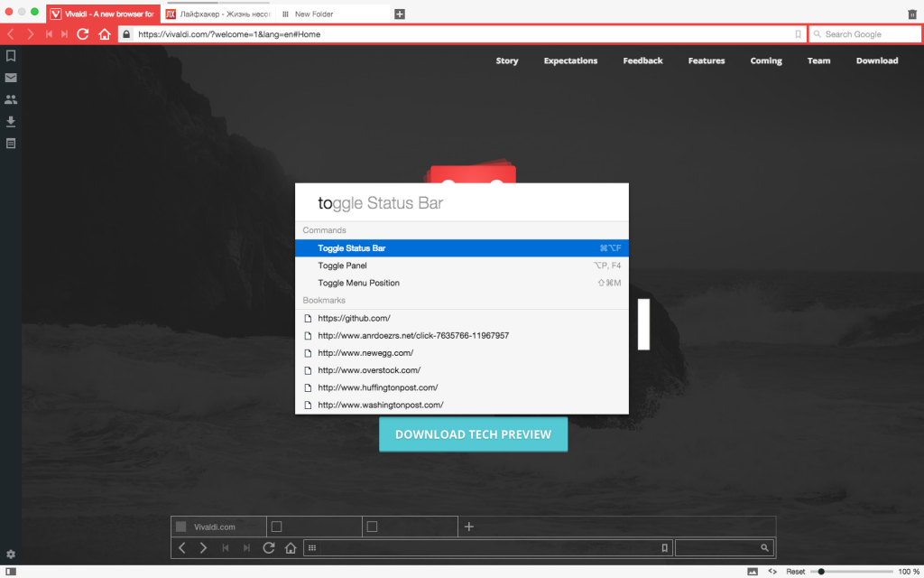Bookmark this page using the address bar icon
This screenshot has width=924, height=578.
798,34
